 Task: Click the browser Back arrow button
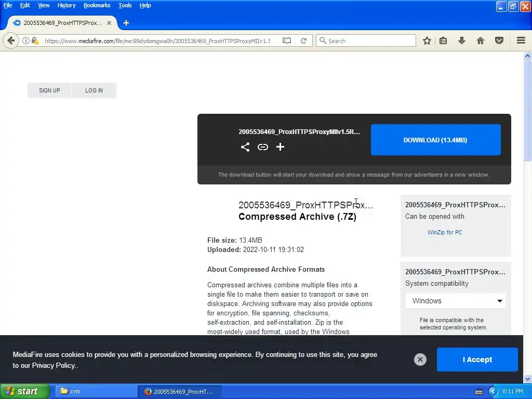[11, 41]
